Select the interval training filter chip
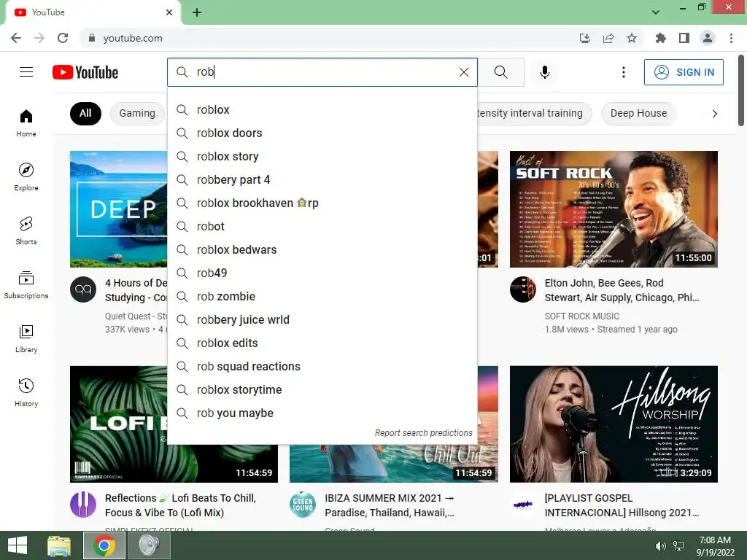The width and height of the screenshot is (747, 560). tap(534, 113)
